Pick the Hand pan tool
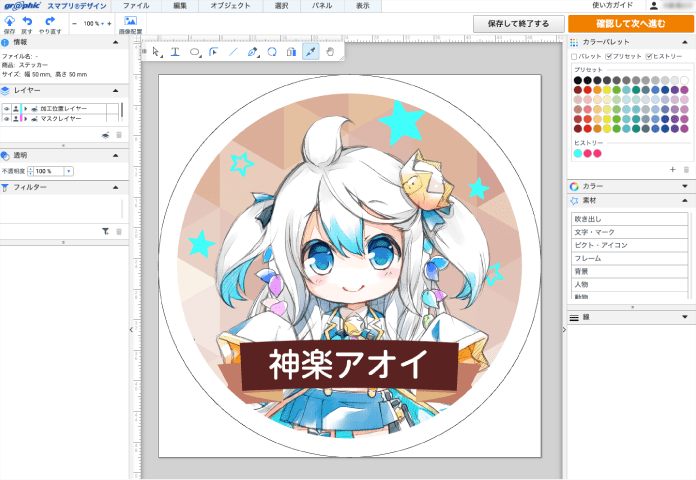This screenshot has height=480, width=696. [329, 51]
